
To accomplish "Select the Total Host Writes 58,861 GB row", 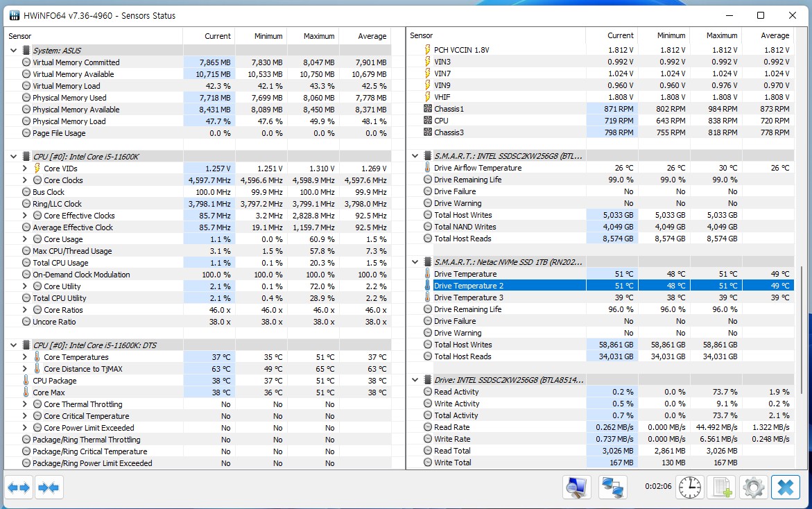I will 601,345.
